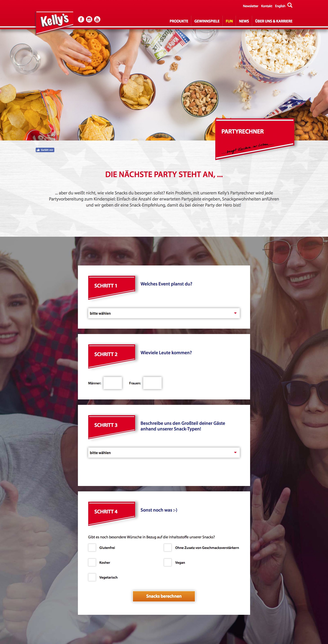Click the Männer number input field

(112, 383)
